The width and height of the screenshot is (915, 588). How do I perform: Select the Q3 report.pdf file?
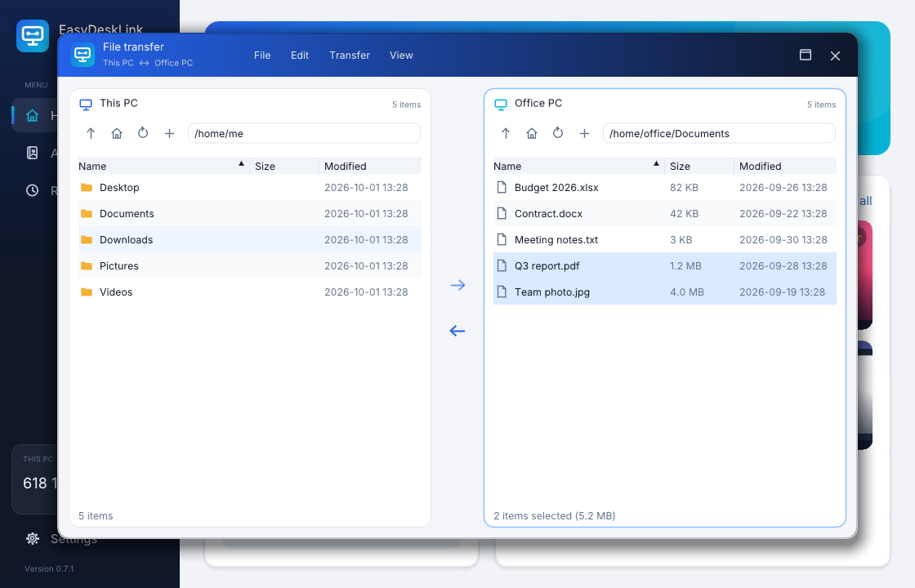click(x=665, y=266)
